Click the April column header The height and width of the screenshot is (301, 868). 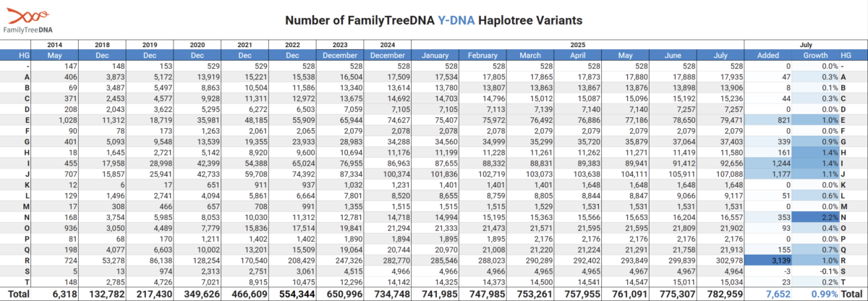click(x=577, y=55)
